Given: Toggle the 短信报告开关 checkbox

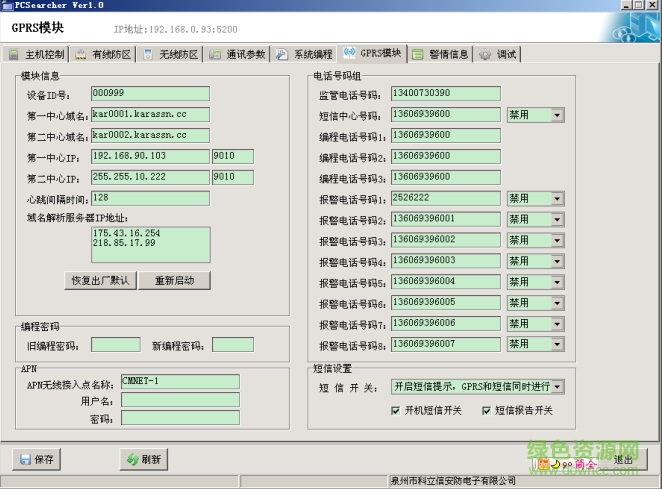Looking at the screenshot, I should [x=483, y=410].
